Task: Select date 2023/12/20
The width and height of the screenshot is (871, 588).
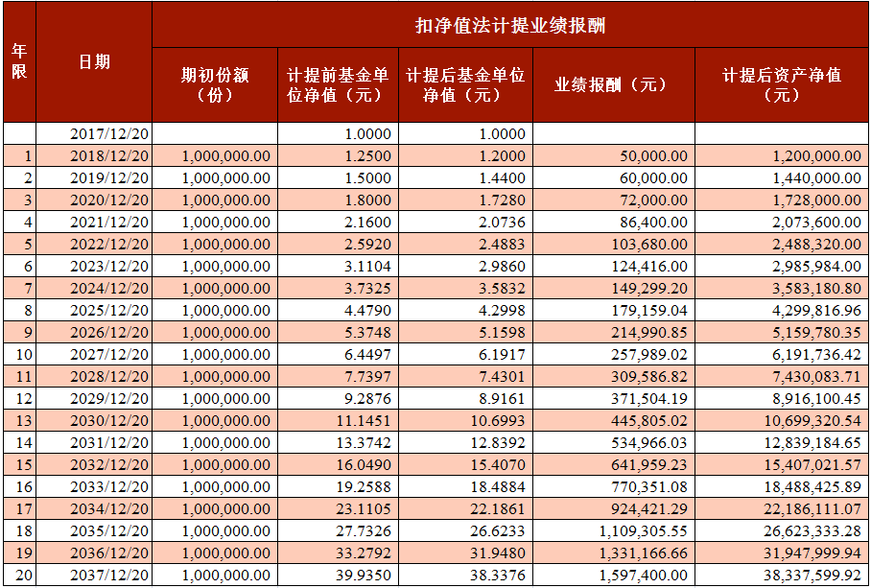Action: pos(94,267)
